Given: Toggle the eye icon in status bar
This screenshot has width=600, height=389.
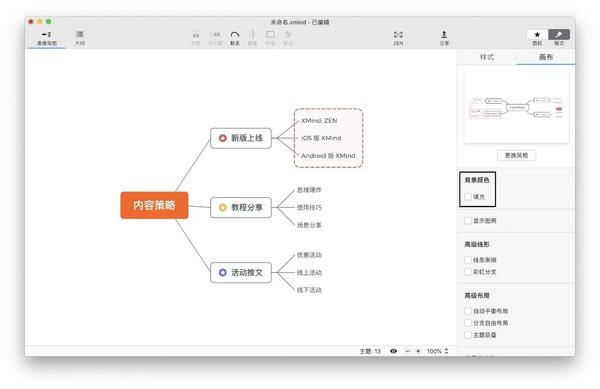Looking at the screenshot, I should point(393,351).
